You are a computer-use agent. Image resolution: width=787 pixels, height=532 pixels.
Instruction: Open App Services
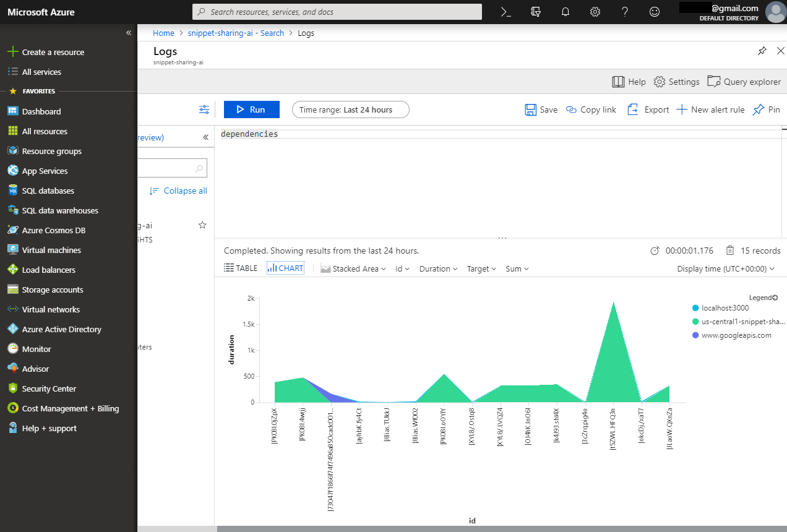point(45,171)
